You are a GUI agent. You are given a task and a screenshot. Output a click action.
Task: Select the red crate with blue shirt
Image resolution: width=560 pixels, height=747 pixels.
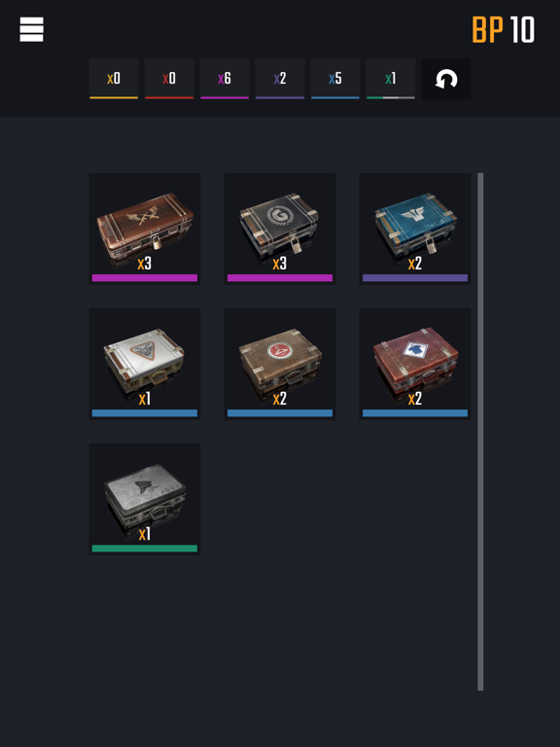[x=415, y=364]
